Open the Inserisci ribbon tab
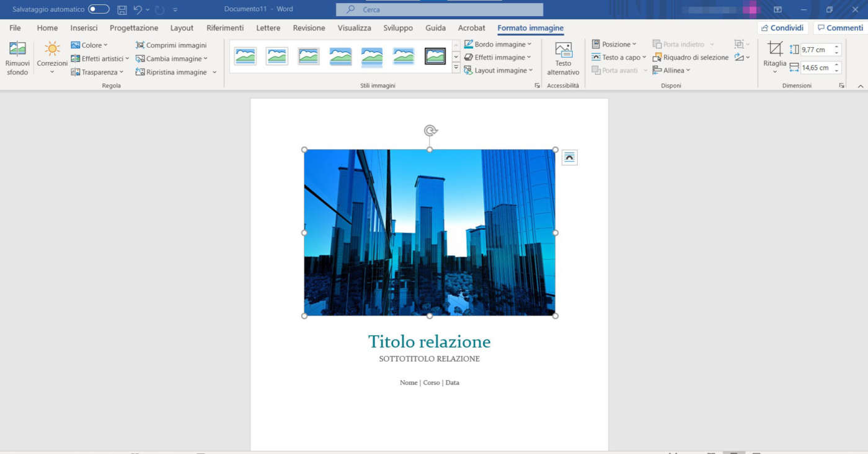The image size is (868, 454). (84, 28)
